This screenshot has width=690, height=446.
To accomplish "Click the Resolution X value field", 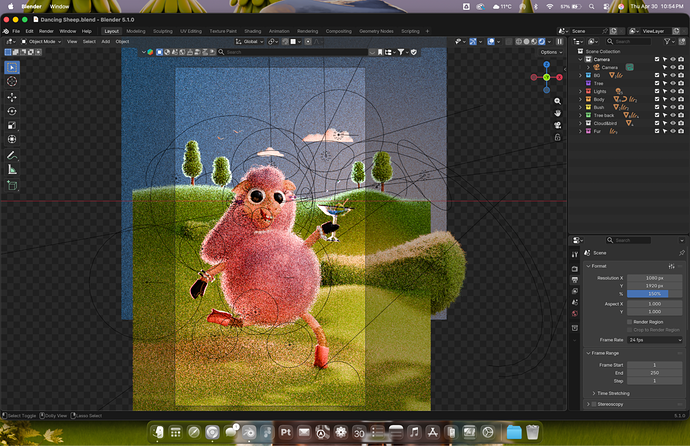I will coord(655,278).
